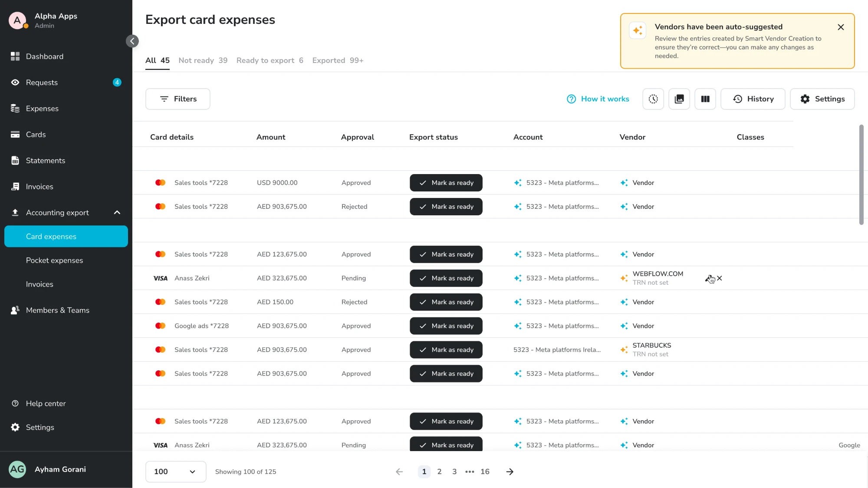The width and height of the screenshot is (868, 488).
Task: Open the Filters panel
Action: [178, 99]
